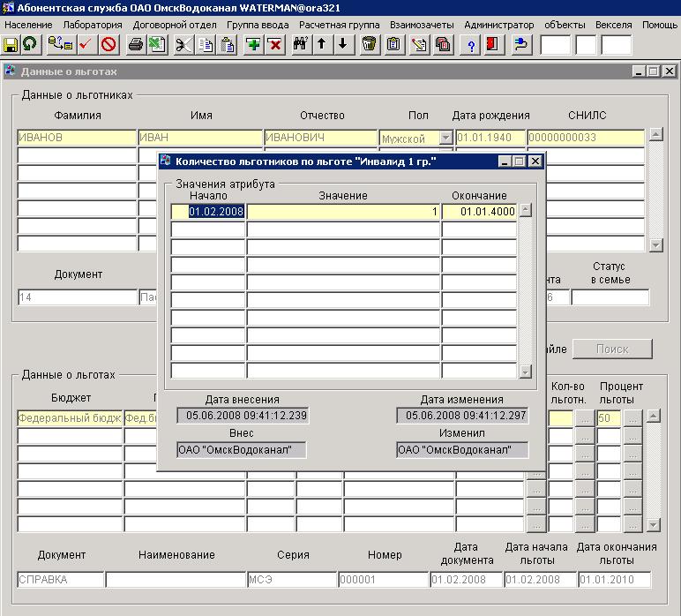The image size is (681, 616).
Task: Click the Поиск button
Action: pyautogui.click(x=612, y=349)
